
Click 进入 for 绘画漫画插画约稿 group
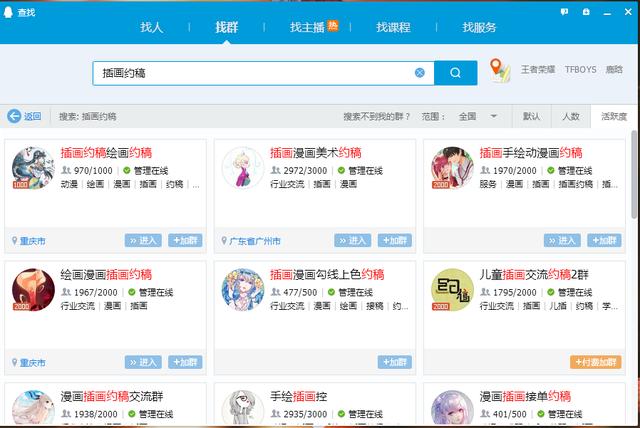point(143,362)
